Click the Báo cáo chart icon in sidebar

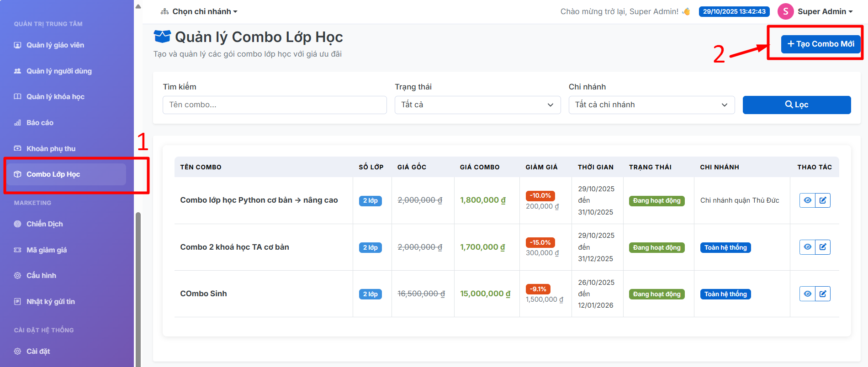(x=18, y=123)
